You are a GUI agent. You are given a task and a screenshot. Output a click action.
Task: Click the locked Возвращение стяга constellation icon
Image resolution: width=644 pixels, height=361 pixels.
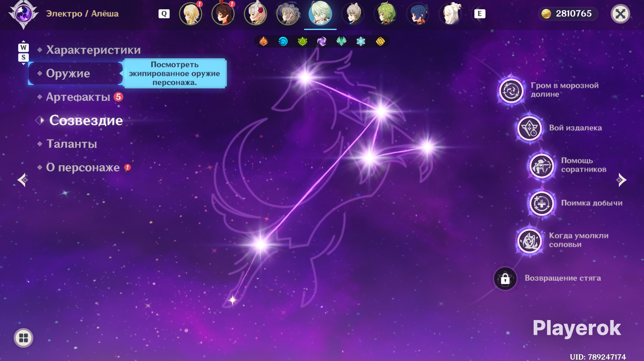click(505, 279)
